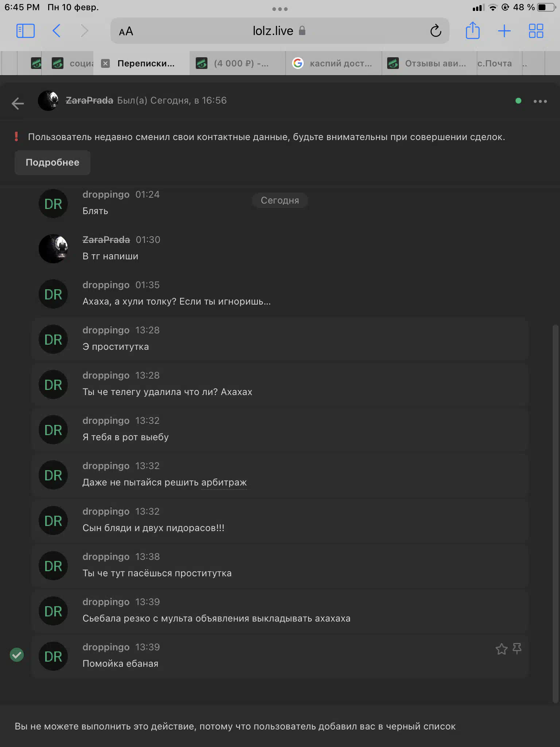Show the tab overview grid

coord(536,31)
